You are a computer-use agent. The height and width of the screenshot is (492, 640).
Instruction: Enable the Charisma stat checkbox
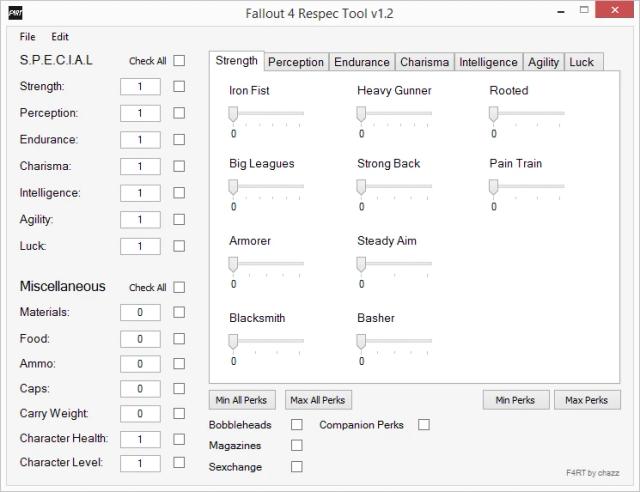[179, 166]
